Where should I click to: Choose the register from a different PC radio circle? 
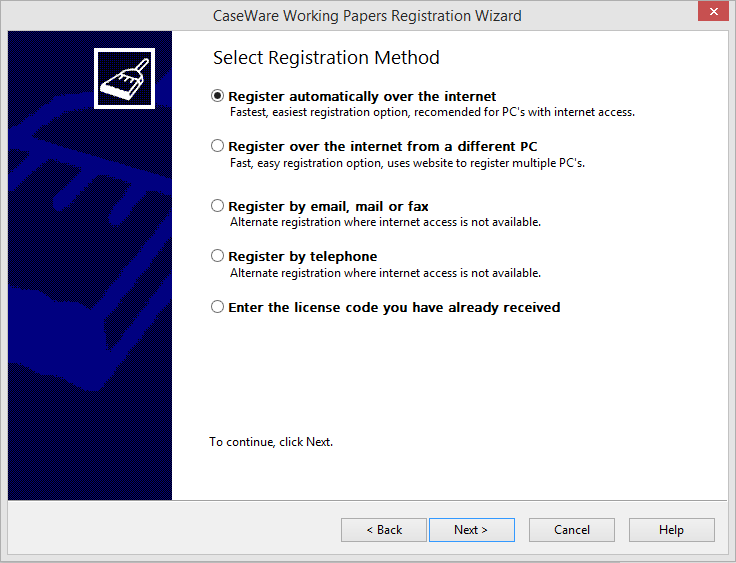point(217,146)
